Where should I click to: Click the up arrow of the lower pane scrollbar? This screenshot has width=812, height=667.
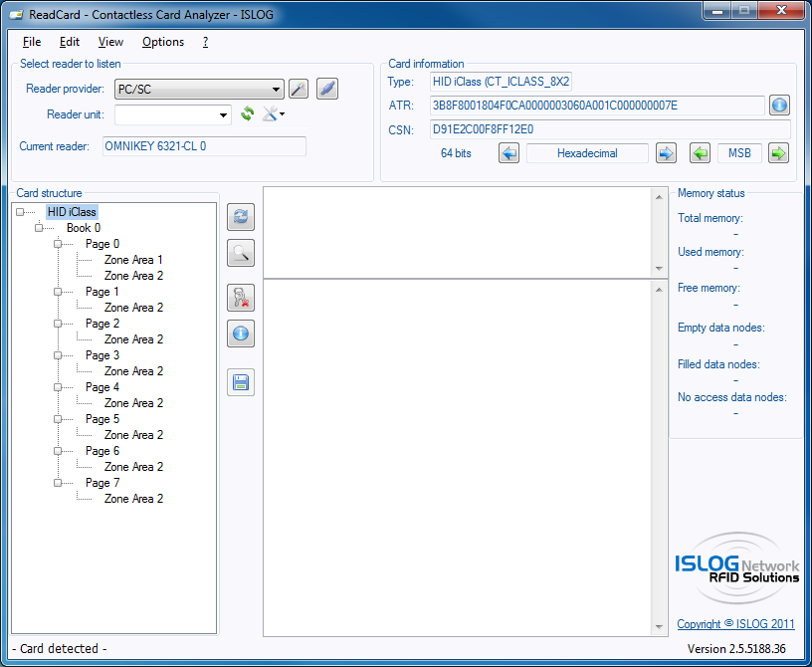click(x=659, y=290)
